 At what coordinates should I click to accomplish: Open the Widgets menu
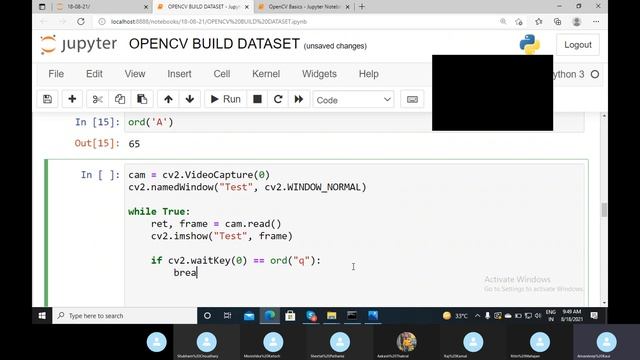point(319,74)
